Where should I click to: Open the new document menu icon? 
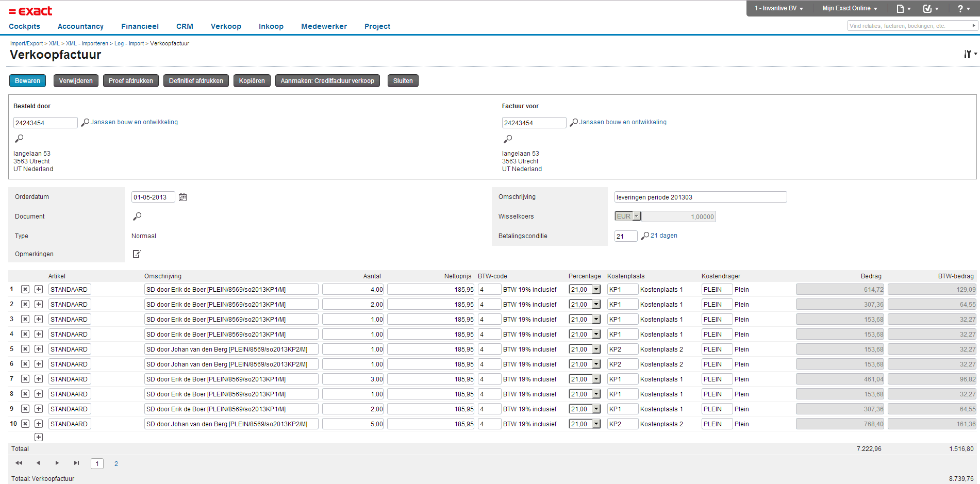(x=903, y=9)
